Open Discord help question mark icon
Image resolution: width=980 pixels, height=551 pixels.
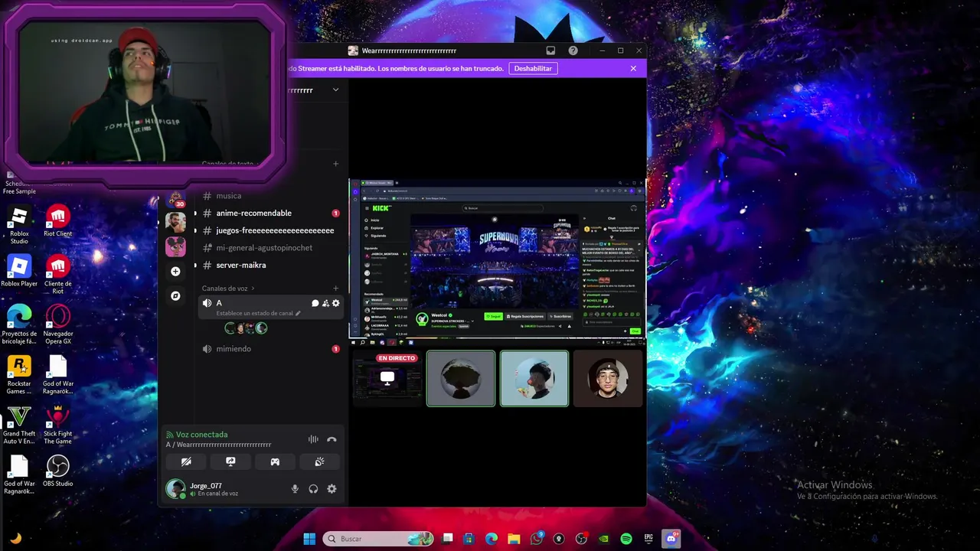click(573, 51)
